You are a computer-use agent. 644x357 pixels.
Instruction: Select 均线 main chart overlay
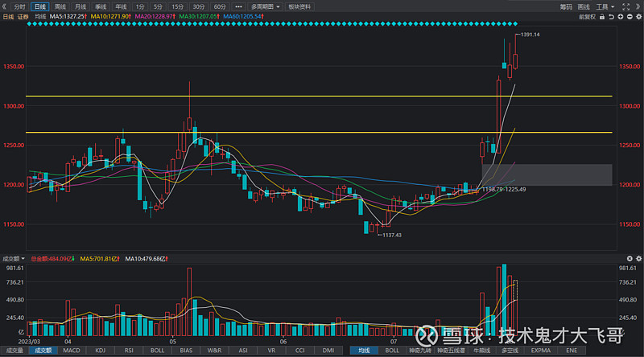[364, 351]
